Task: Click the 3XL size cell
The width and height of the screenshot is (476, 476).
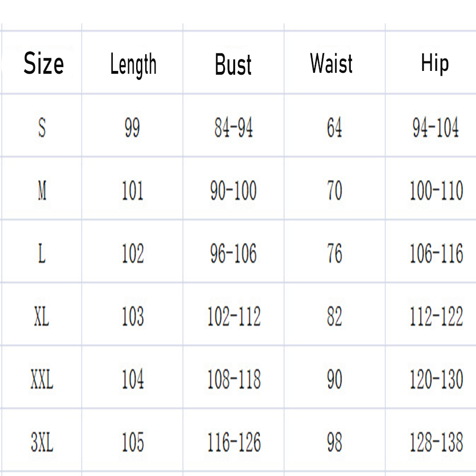Action: point(42,443)
